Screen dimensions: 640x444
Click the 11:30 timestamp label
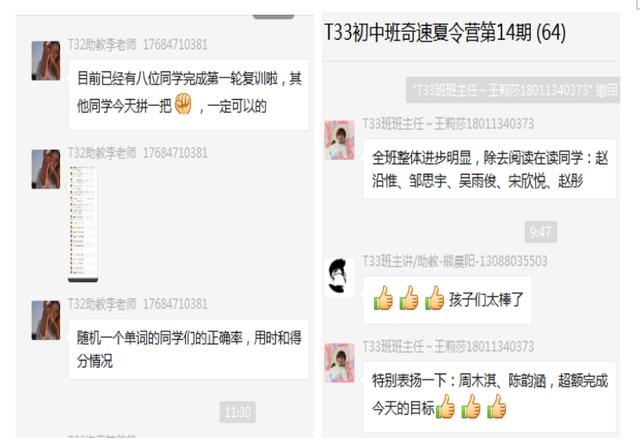pyautogui.click(x=238, y=412)
